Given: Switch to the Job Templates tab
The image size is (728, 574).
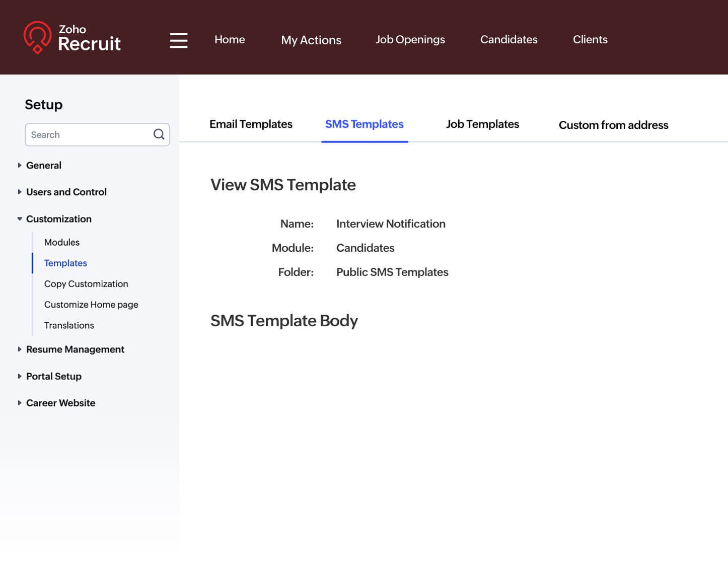Looking at the screenshot, I should (x=482, y=124).
